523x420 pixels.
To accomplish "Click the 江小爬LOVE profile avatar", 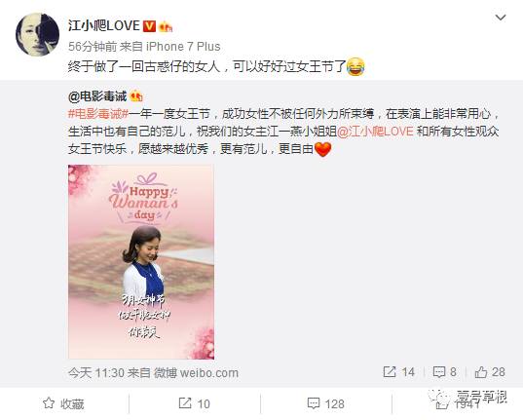I will [37, 34].
